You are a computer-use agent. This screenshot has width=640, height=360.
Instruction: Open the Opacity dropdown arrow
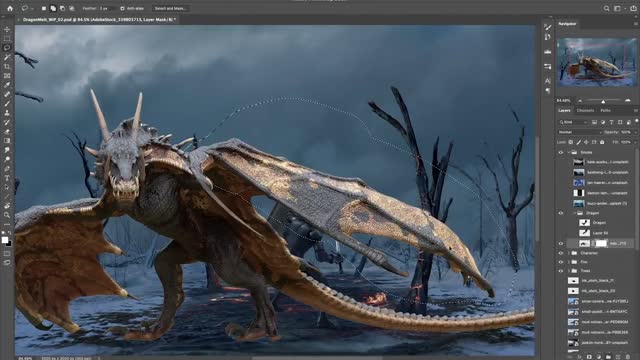coord(635,132)
